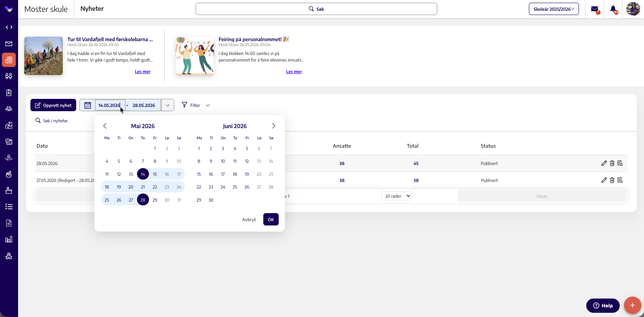Click the orange plus floating button
This screenshot has width=644, height=317.
coord(632,305)
